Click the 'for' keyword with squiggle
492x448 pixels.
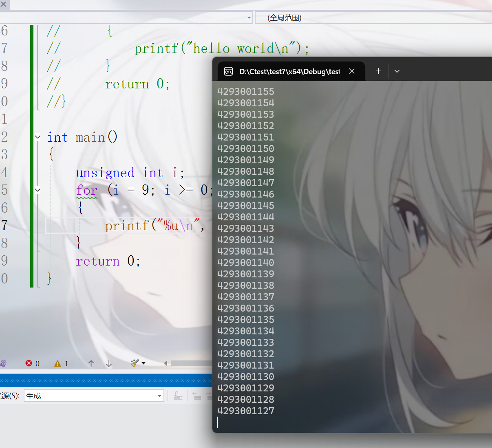pos(86,190)
